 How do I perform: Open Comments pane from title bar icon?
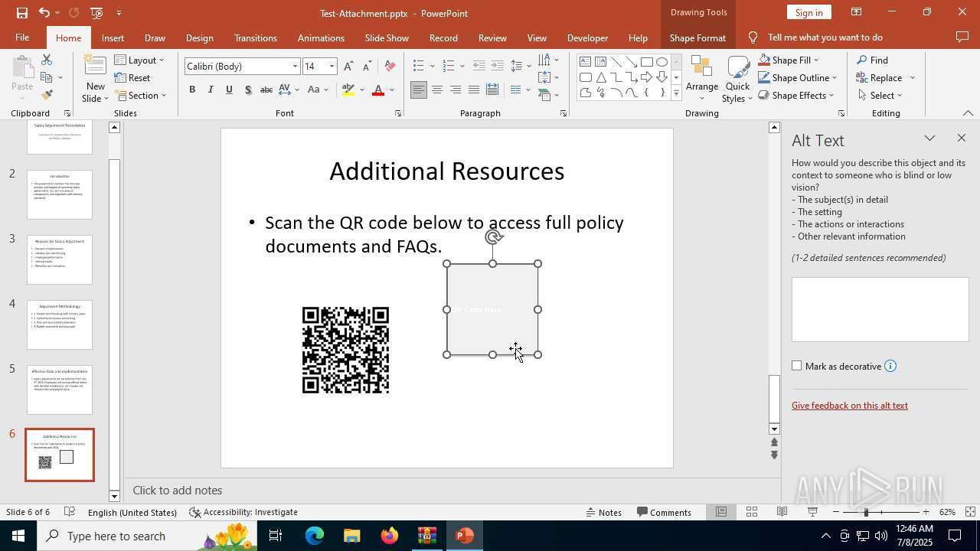click(x=962, y=37)
